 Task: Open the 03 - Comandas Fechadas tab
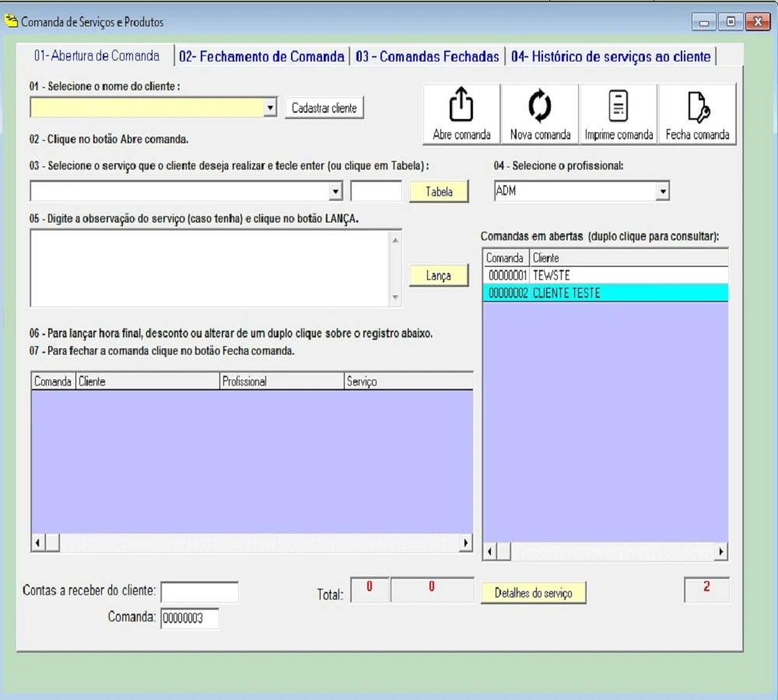tap(427, 57)
